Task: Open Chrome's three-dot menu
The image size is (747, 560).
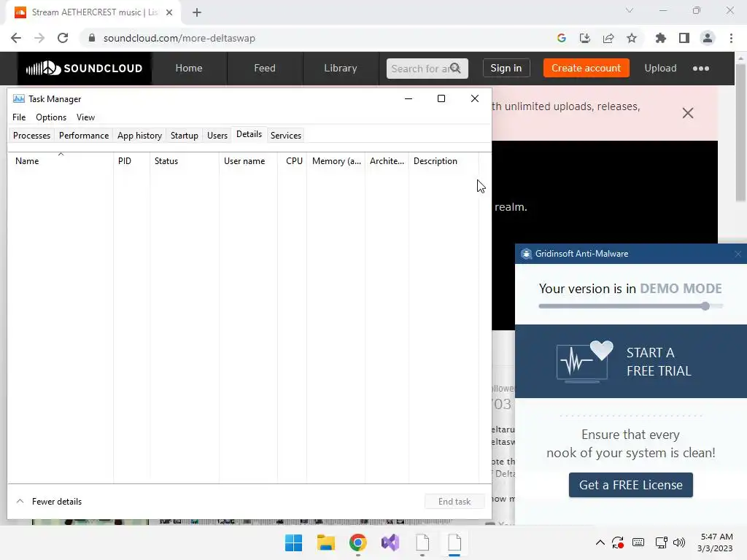Action: click(731, 38)
